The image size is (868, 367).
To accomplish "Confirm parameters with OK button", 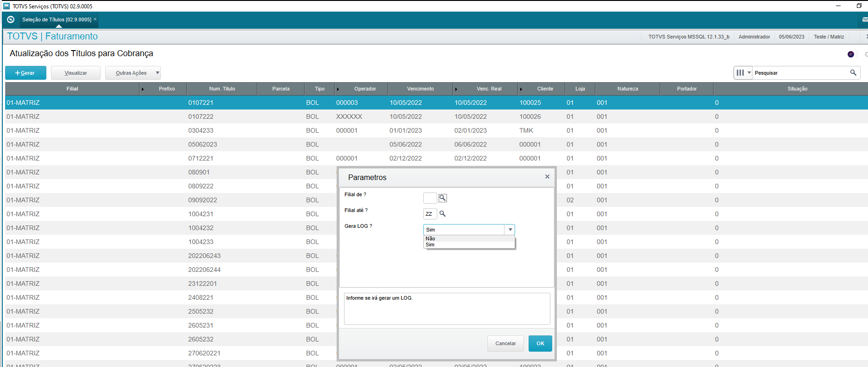I will (x=540, y=343).
